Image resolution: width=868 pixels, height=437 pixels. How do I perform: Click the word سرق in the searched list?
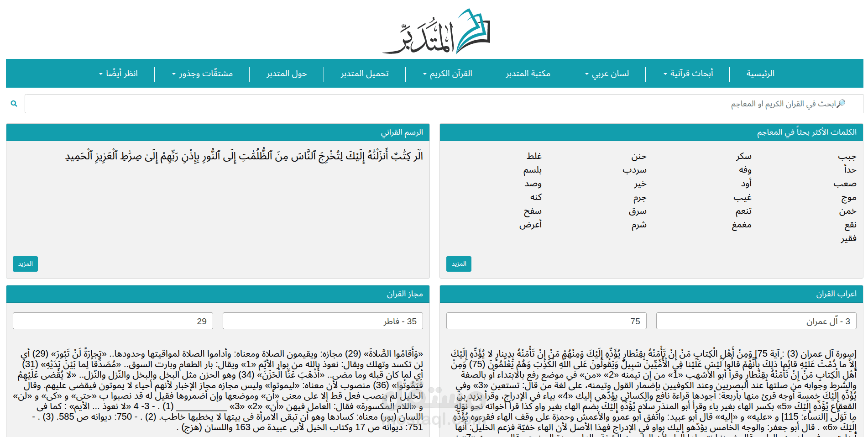click(x=638, y=211)
